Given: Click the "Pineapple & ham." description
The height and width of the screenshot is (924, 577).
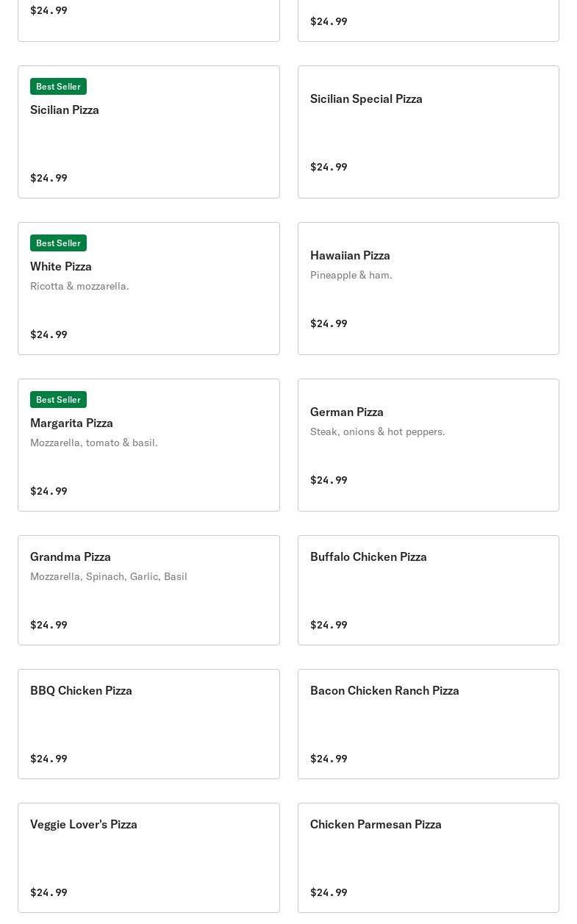Looking at the screenshot, I should pyautogui.click(x=351, y=275).
